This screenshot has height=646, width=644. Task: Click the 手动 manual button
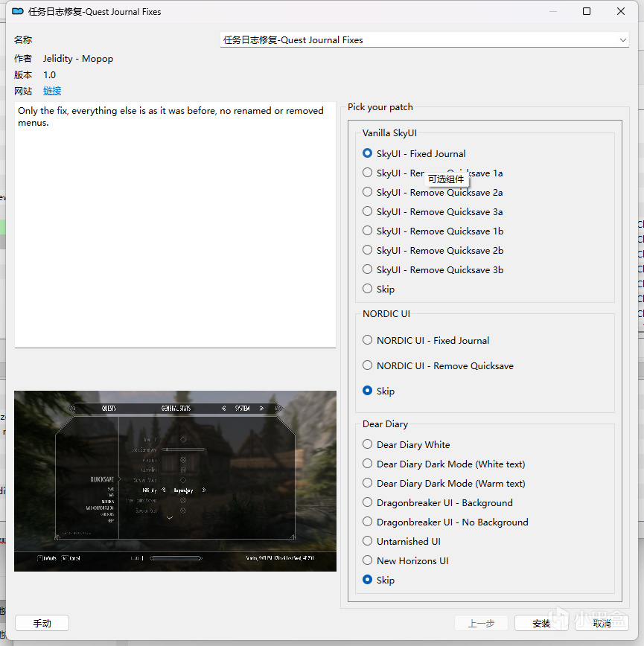click(x=42, y=623)
